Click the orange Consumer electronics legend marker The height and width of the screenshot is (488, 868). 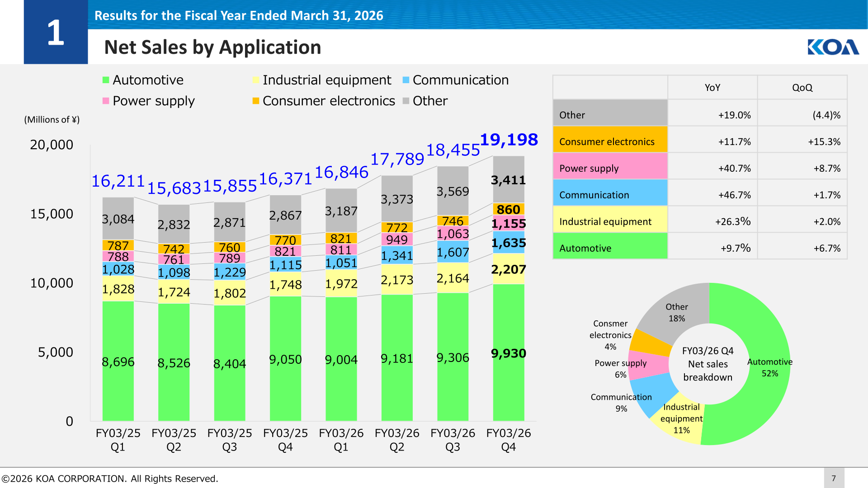pyautogui.click(x=256, y=101)
